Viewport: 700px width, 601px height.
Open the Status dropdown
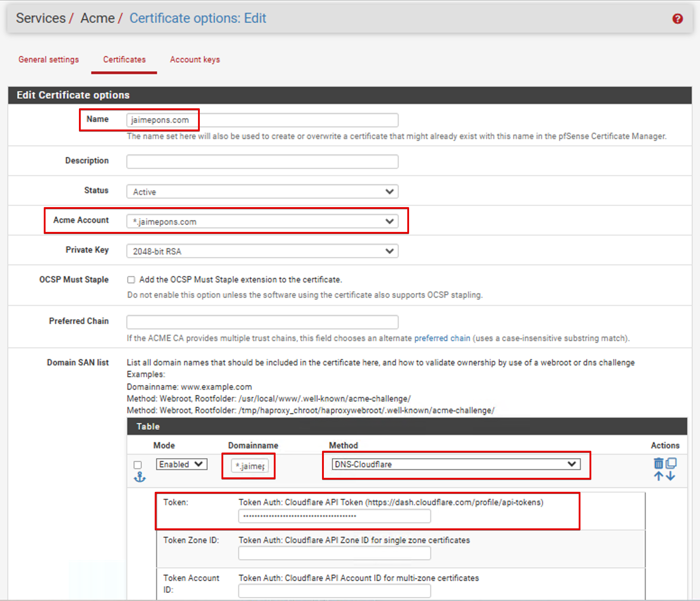pyautogui.click(x=262, y=192)
